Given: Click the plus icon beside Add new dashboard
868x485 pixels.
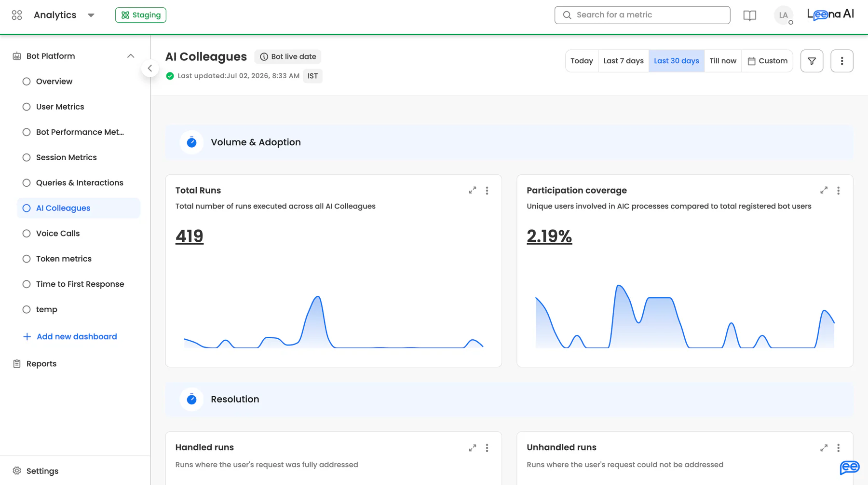Looking at the screenshot, I should [x=27, y=336].
